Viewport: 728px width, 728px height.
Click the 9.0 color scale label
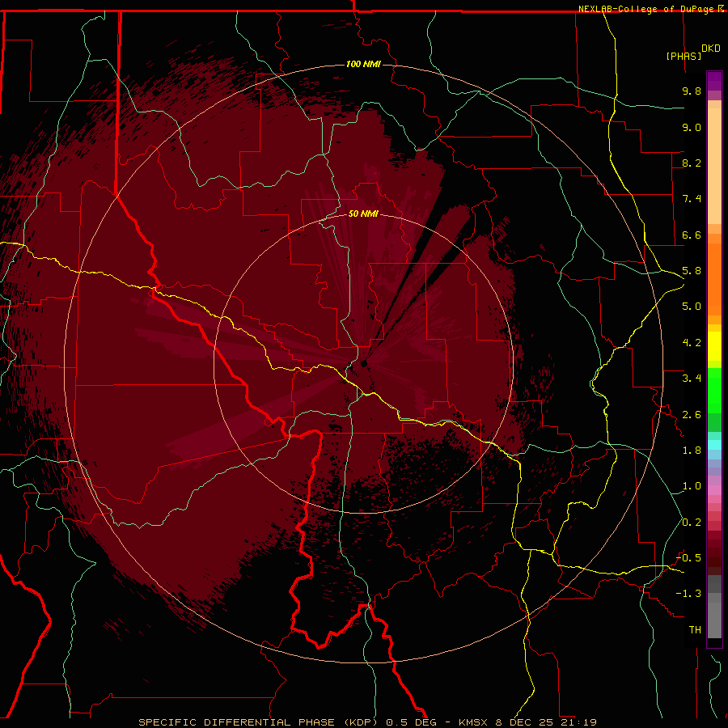(692, 127)
